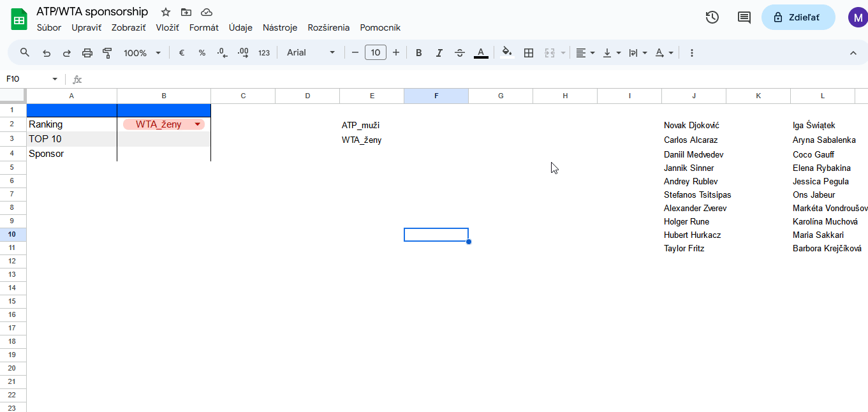Screen dimensions: 868x412
Task: Click the font size input field
Action: (376, 52)
